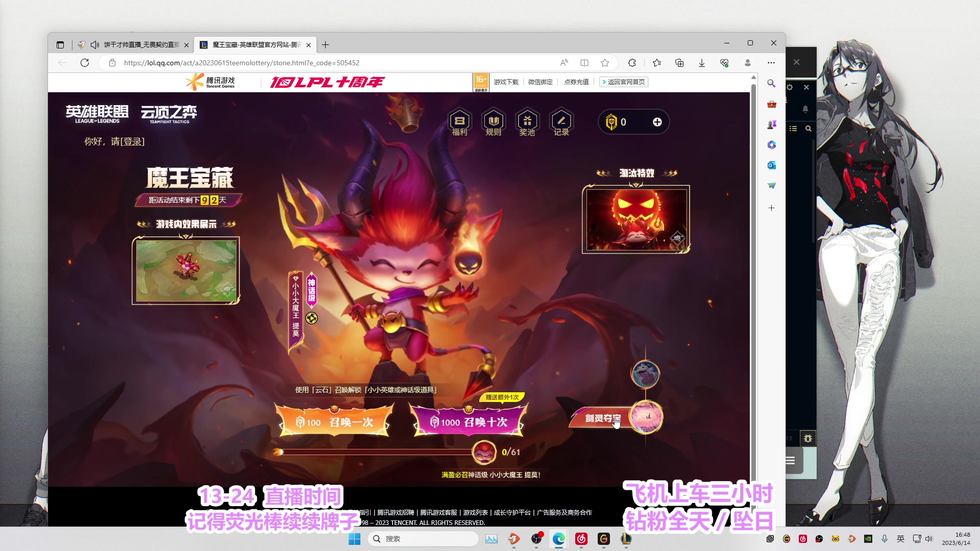Screen dimensions: 980x551
Task: Click the taskbar 搜索 search box
Action: pos(423,539)
